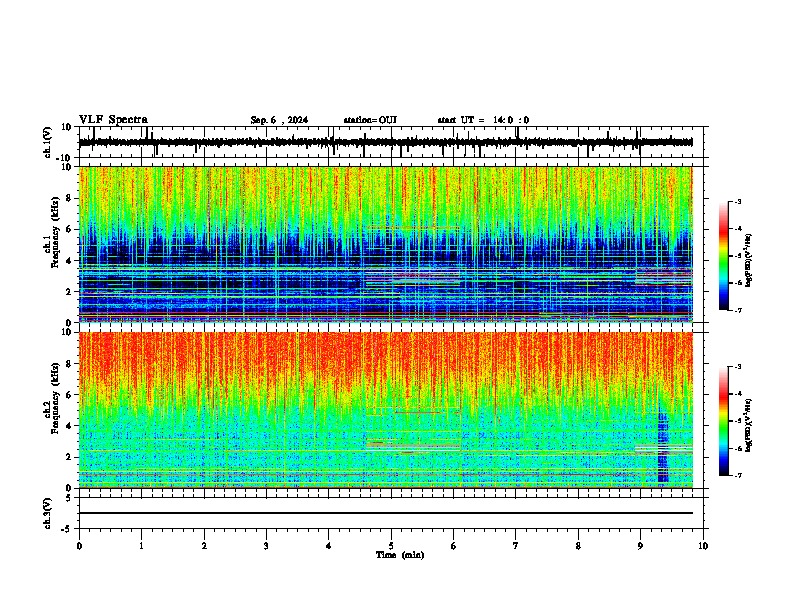Image resolution: width=792 pixels, height=612 pixels.
Task: Click the "ch.3(V)" axis label
Action: (x=48, y=513)
